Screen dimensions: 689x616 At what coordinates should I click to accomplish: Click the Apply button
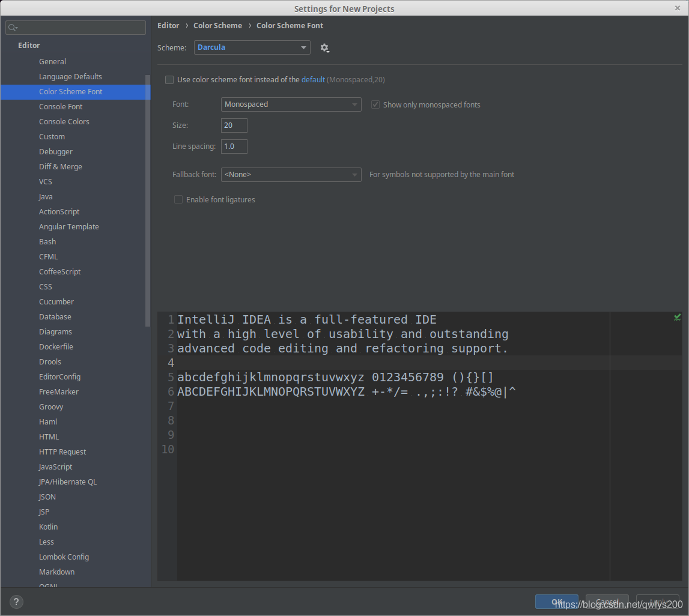pyautogui.click(x=658, y=602)
